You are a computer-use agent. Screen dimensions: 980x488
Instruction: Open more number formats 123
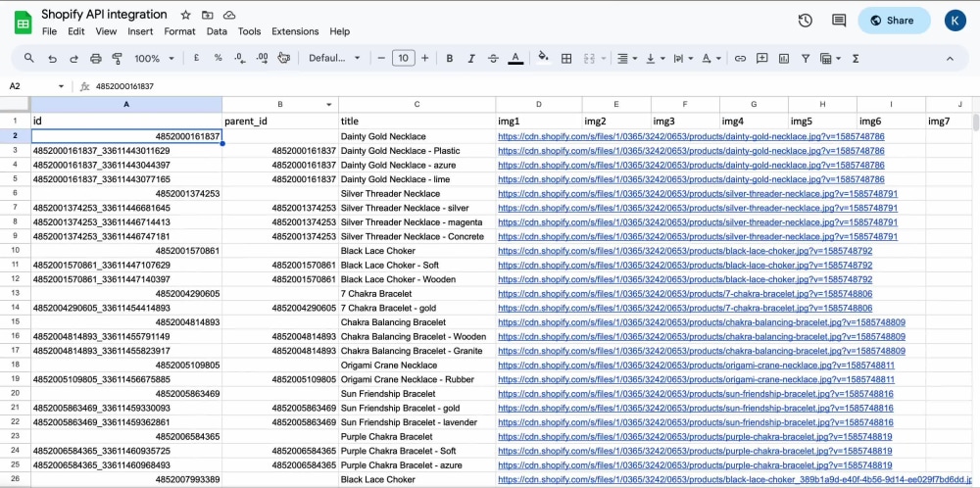tap(284, 58)
